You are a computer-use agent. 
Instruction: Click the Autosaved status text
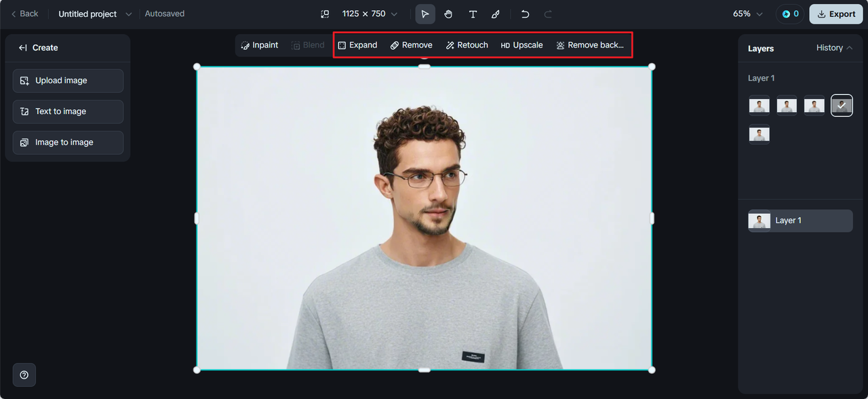pos(164,14)
